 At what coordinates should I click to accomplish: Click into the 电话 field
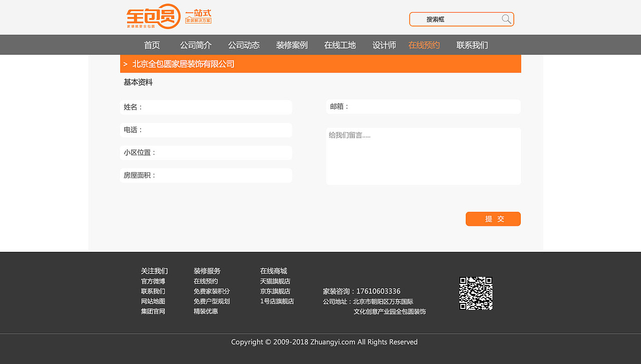[206, 130]
